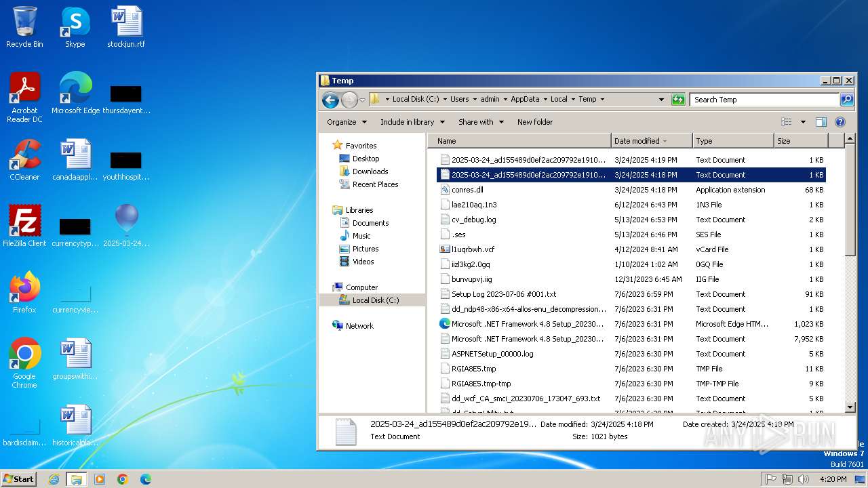The image size is (868, 488).
Task: Select the groupswithi... Word document on desktop
Action: click(x=75, y=359)
